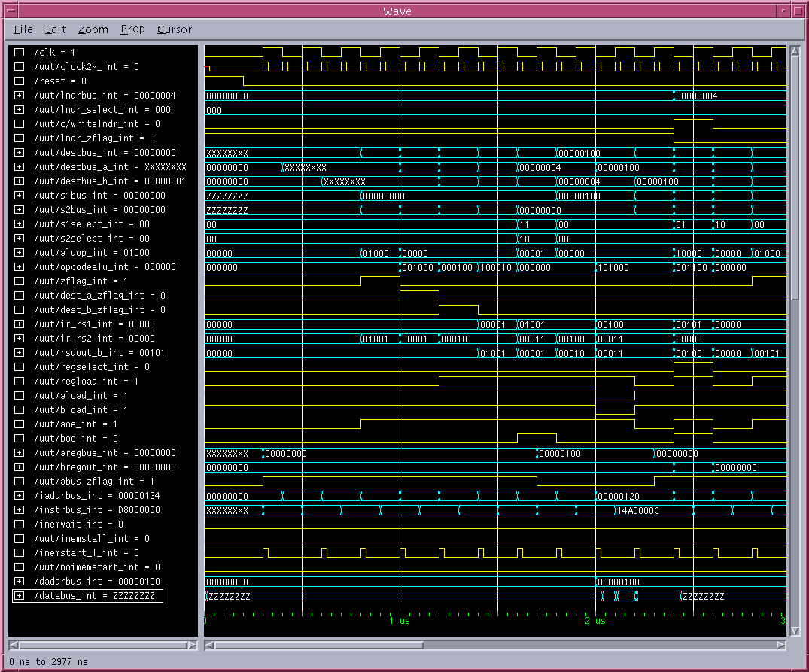Click the vertical scrollbar up arrow
The width and height of the screenshot is (809, 672).
tap(794, 51)
